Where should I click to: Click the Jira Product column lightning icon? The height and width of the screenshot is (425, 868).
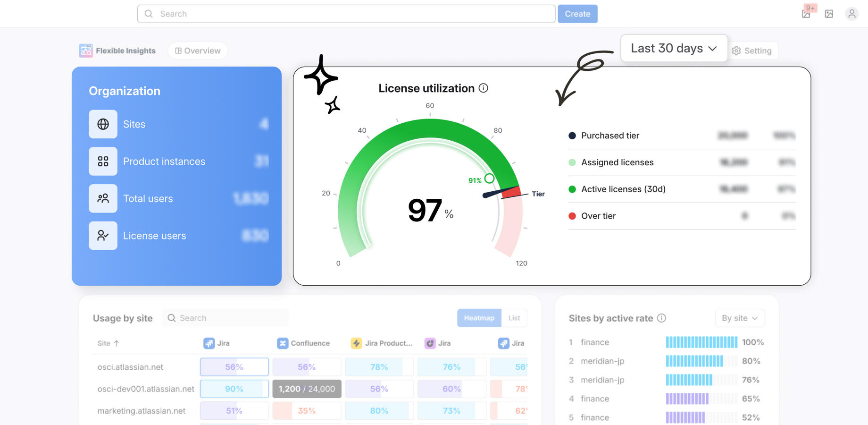tap(356, 343)
